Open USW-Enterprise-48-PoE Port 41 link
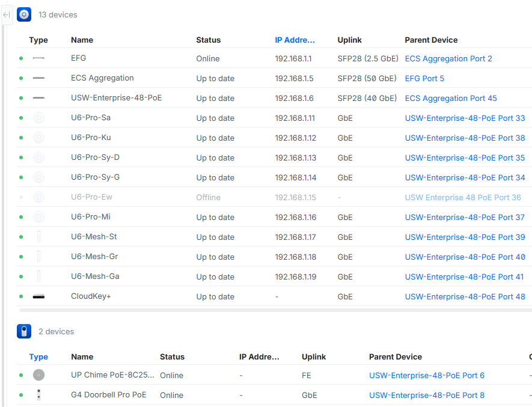This screenshot has height=407, width=532. pos(464,277)
